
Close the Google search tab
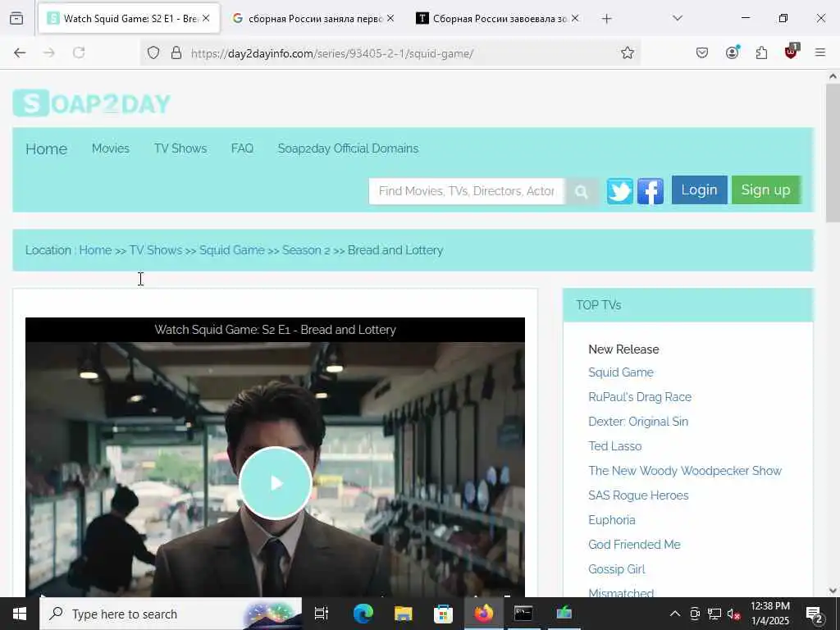(x=390, y=18)
